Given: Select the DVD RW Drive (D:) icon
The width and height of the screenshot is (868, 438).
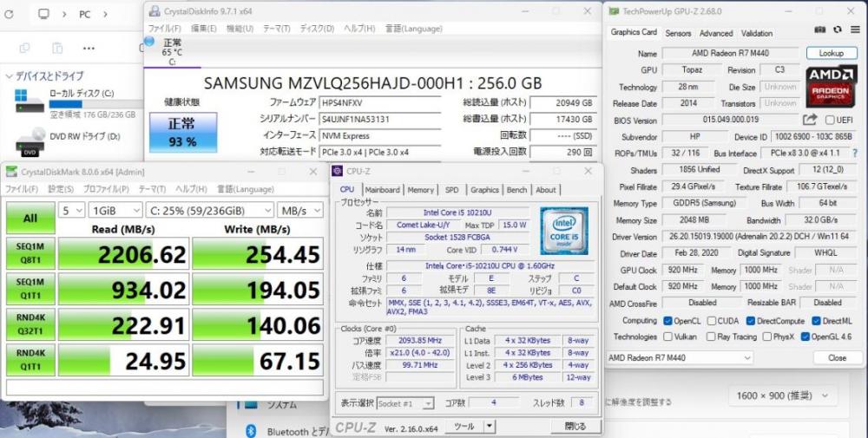Looking at the screenshot, I should click(30, 143).
